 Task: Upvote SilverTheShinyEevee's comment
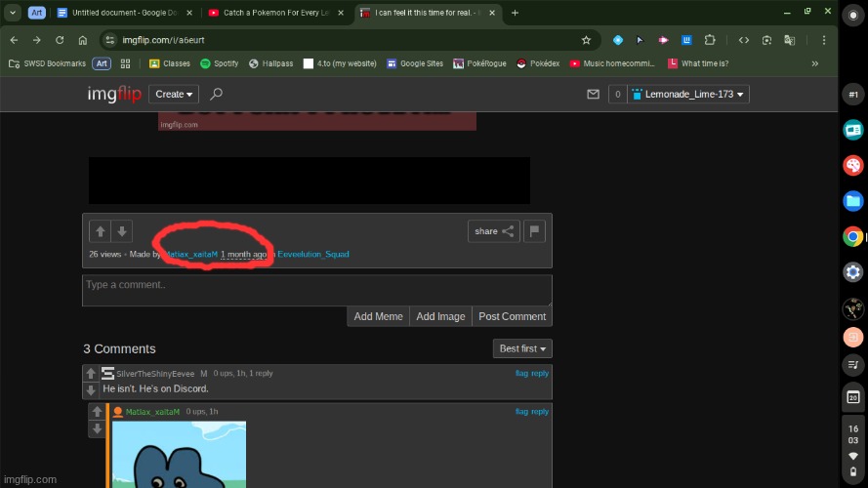(91, 374)
